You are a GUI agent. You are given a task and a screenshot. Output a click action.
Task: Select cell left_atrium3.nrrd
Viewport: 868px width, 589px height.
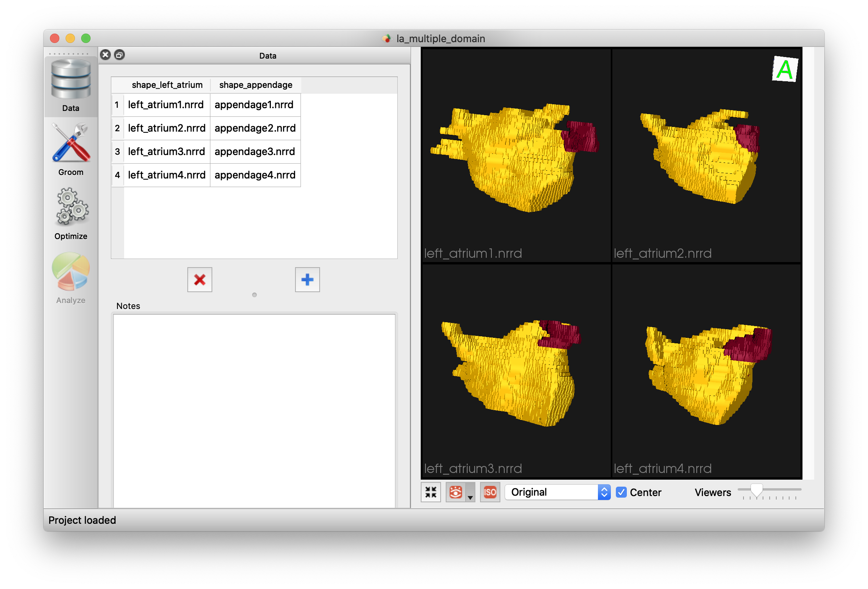167,152
